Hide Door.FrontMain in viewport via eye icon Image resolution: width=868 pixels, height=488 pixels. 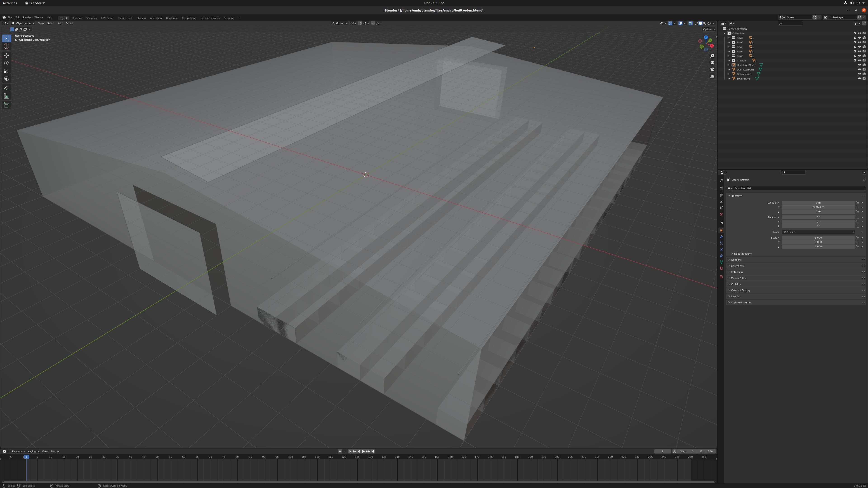pyautogui.click(x=859, y=65)
